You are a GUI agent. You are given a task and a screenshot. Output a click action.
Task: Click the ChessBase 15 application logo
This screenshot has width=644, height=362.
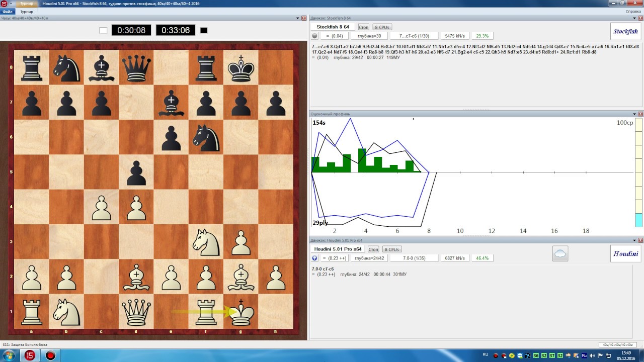4,4
